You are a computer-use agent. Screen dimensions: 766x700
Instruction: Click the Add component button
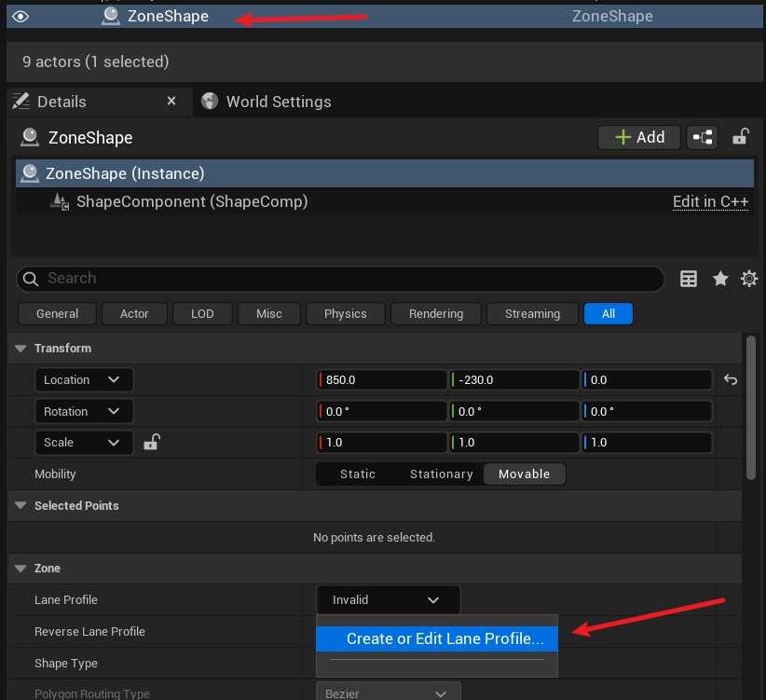[639, 137]
